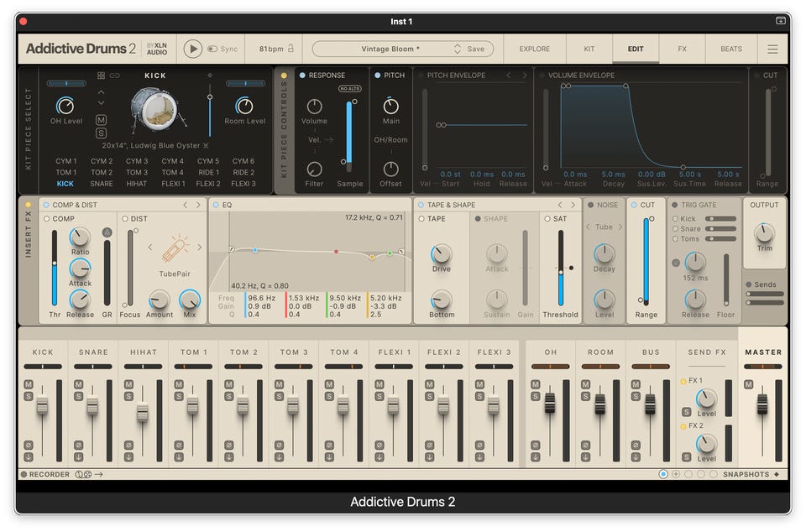
Task: Click the grid view icon above the kick
Action: pyautogui.click(x=102, y=76)
